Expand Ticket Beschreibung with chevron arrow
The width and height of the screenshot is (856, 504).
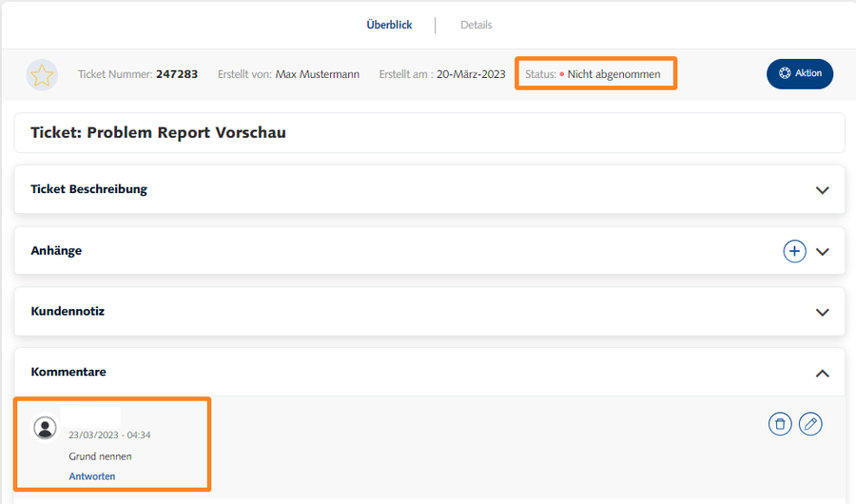[823, 190]
